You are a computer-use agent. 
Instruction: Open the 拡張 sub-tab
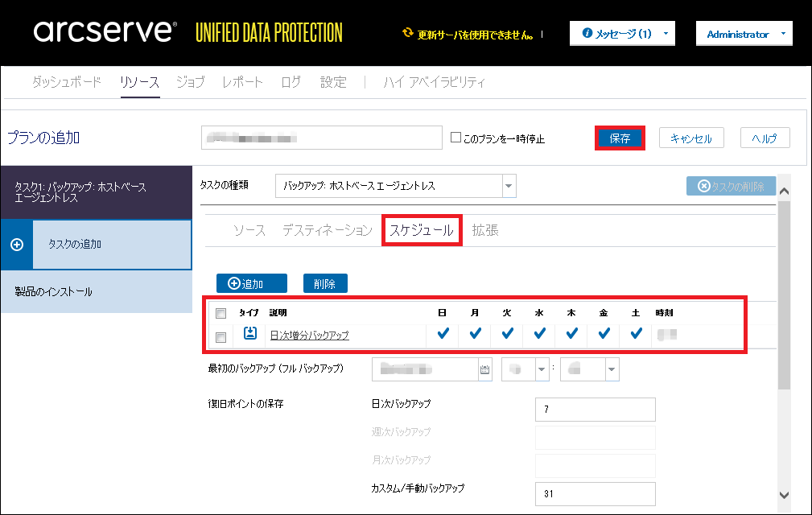(x=485, y=230)
